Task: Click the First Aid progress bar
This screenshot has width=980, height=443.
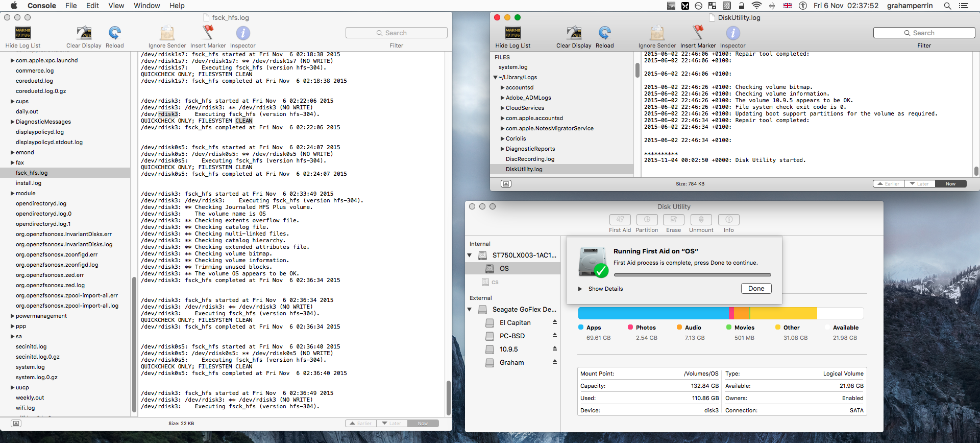Action: (x=692, y=275)
